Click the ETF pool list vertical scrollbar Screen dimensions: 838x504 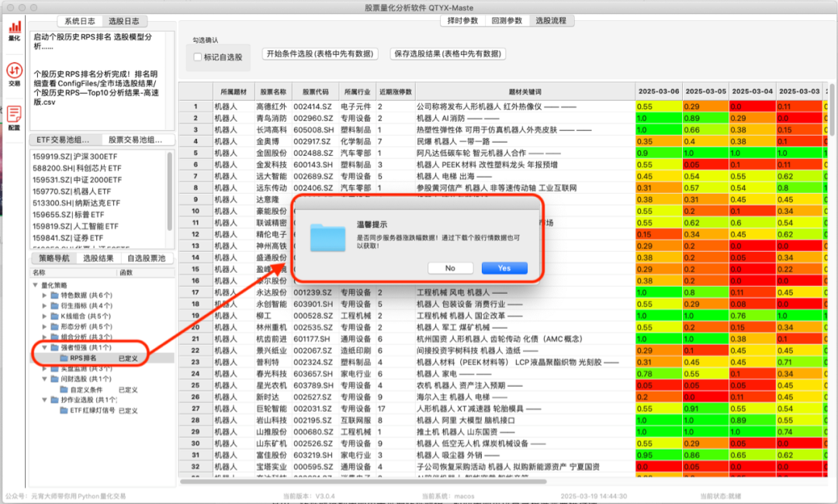point(170,192)
